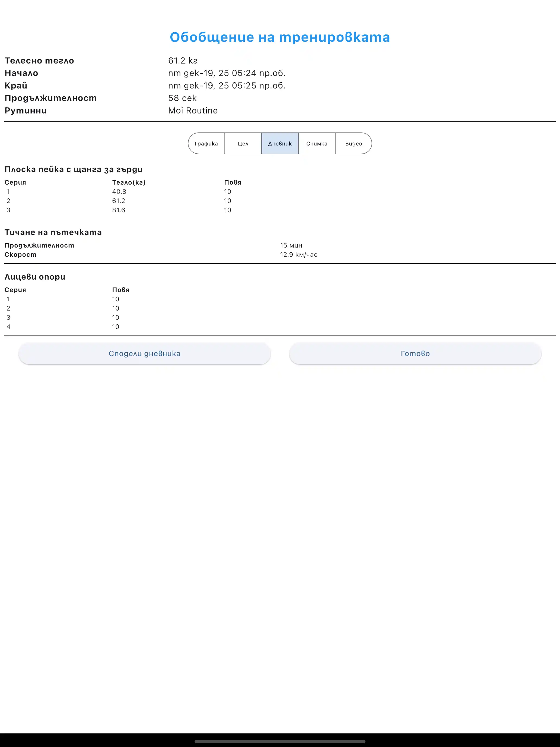Tap the Тичане на пътечката exercise heading
This screenshot has width=560, height=747.
point(53,232)
